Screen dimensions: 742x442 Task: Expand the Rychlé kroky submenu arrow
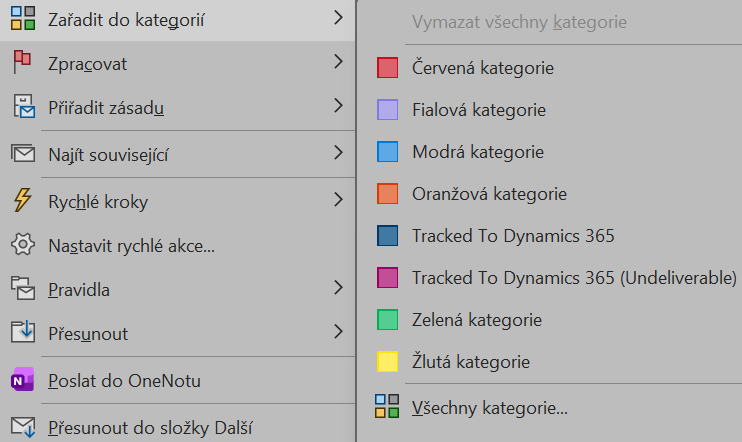click(339, 200)
